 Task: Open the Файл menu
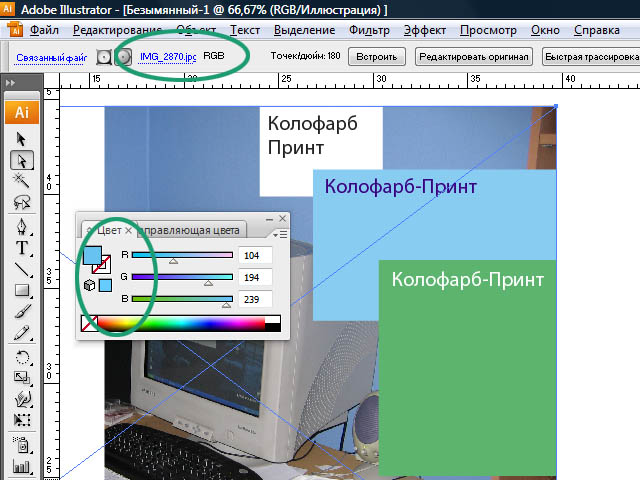point(44,30)
